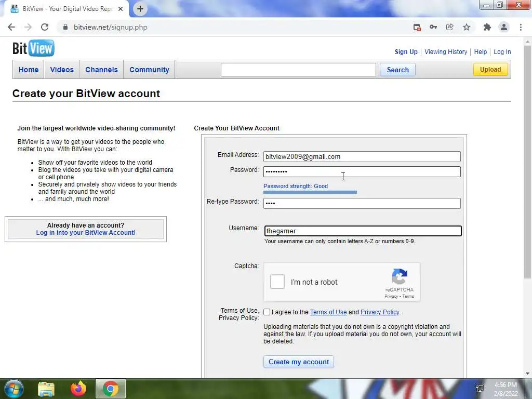532x399 pixels.
Task: Click Log in into your BitView Account
Action: click(86, 233)
